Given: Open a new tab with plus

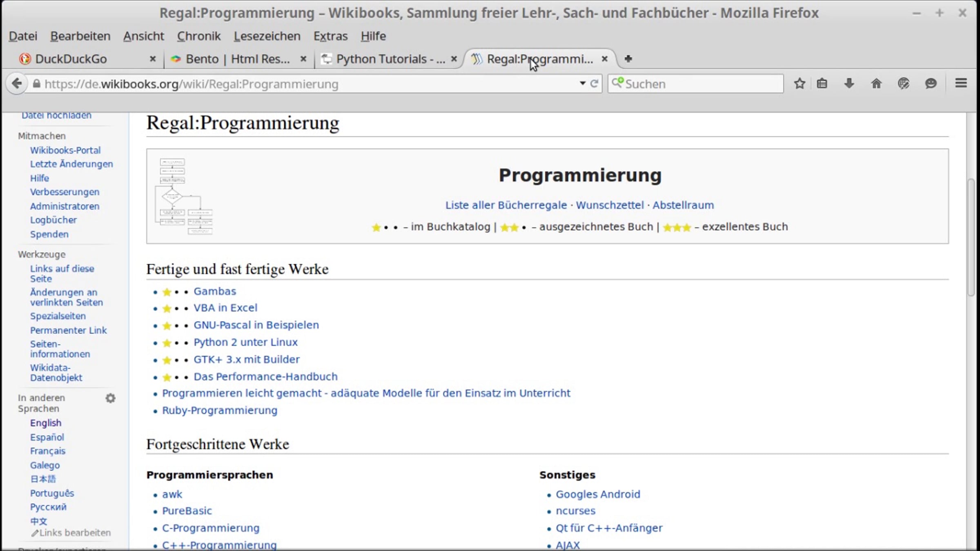Looking at the screenshot, I should coord(628,59).
